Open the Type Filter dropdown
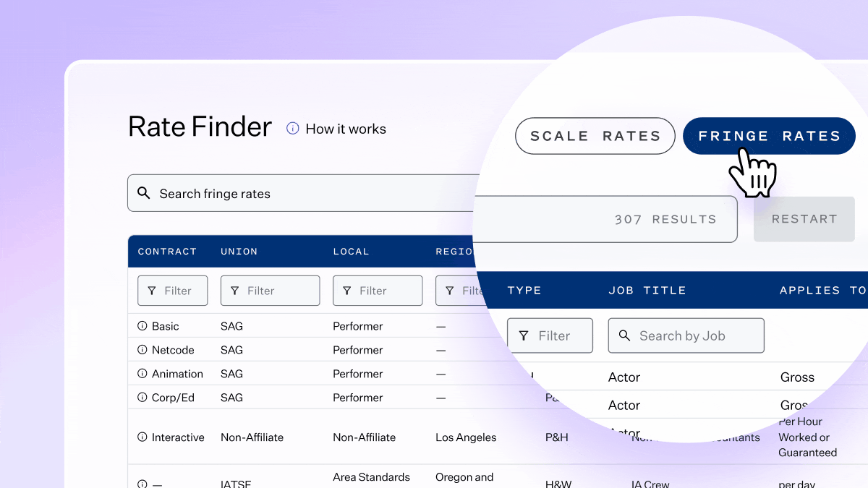The width and height of the screenshot is (868, 488). click(550, 335)
